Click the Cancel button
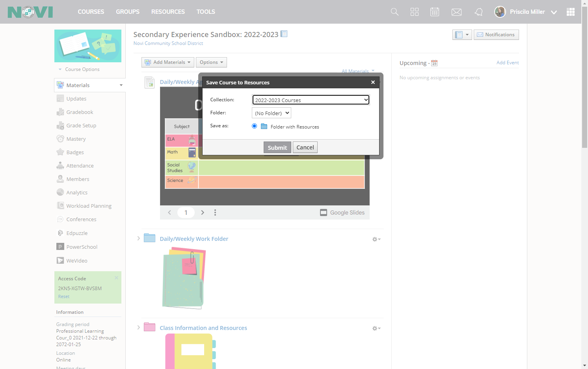Image resolution: width=588 pixels, height=369 pixels. pyautogui.click(x=305, y=147)
